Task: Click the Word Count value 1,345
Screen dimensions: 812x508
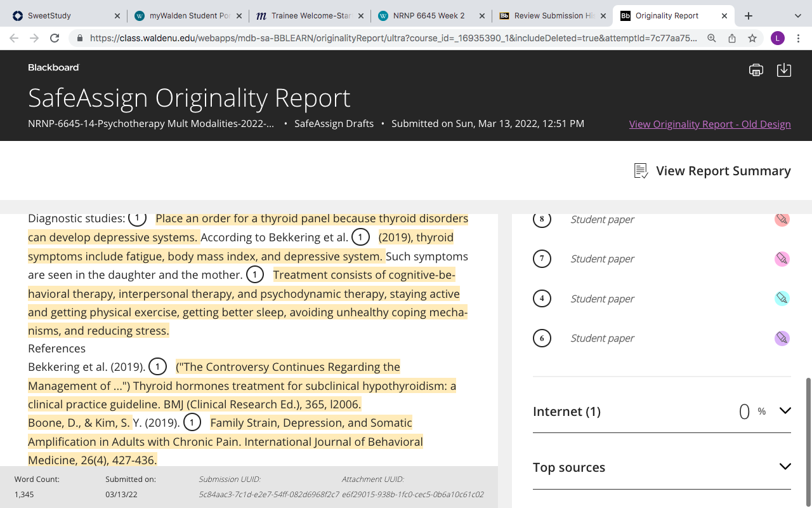Action: pyautogui.click(x=24, y=494)
